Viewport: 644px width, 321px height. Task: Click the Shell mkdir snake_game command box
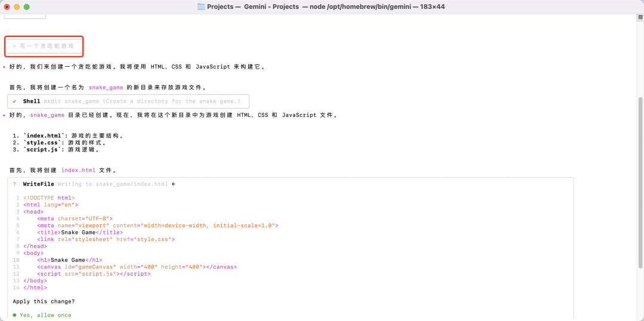(128, 101)
